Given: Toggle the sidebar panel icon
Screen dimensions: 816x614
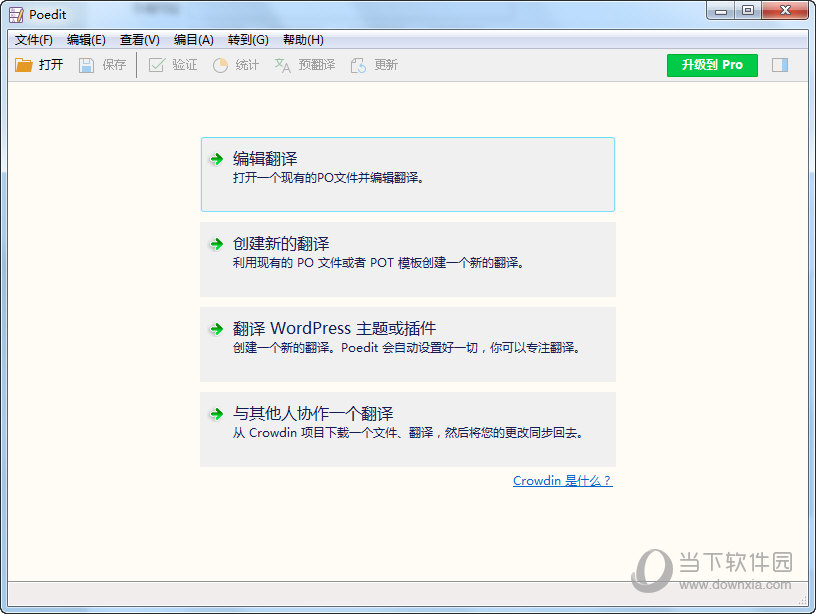Looking at the screenshot, I should point(780,65).
